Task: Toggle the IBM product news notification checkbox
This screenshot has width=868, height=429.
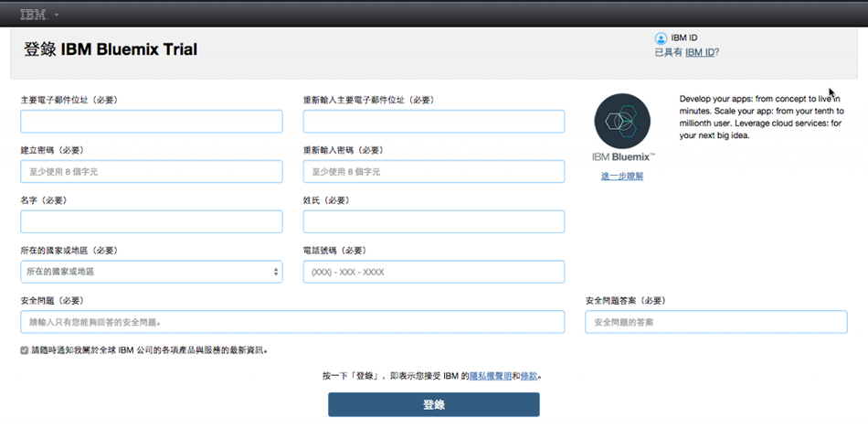Action: (25, 350)
